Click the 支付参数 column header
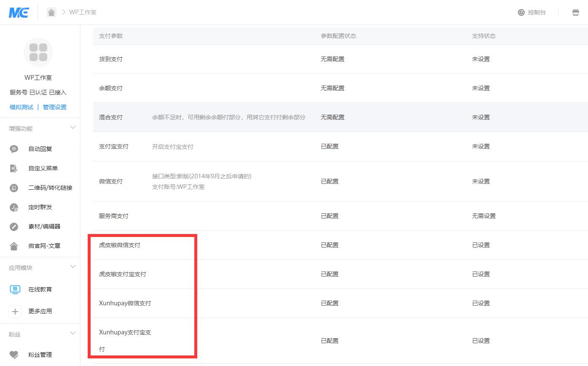The image size is (588, 366). (111, 36)
